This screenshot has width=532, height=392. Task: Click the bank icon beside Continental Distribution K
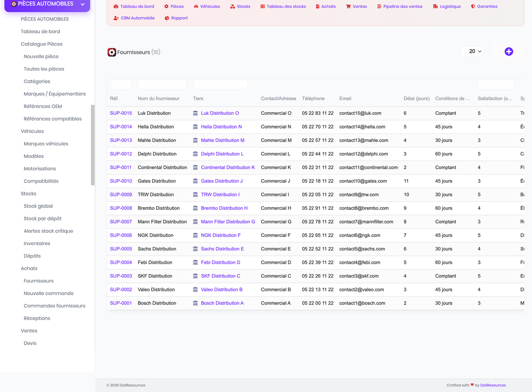196,168
